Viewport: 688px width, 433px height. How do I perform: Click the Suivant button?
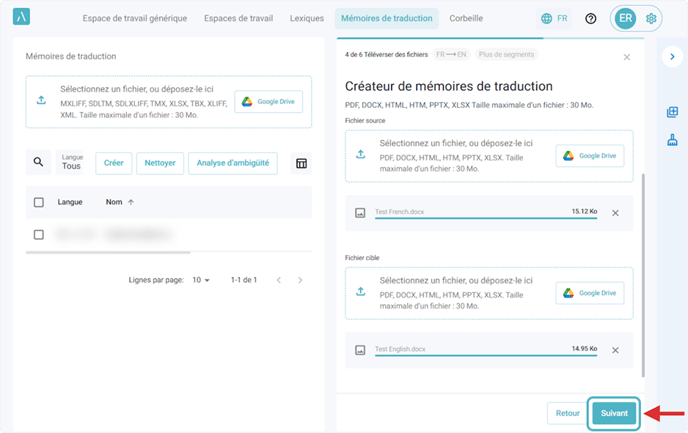point(613,412)
